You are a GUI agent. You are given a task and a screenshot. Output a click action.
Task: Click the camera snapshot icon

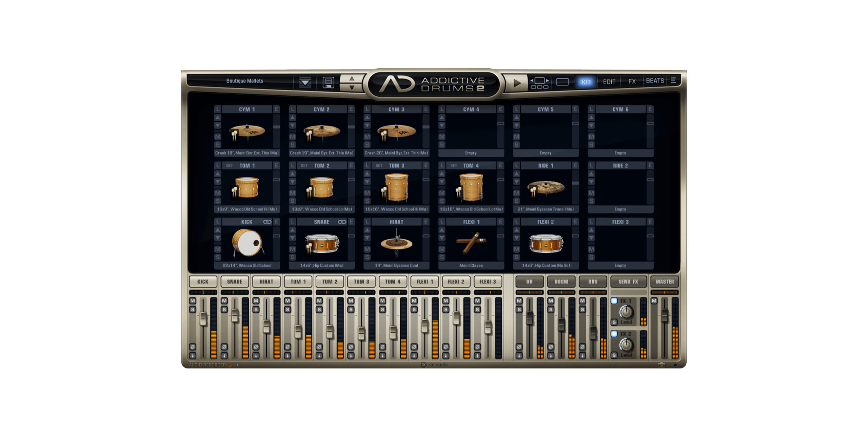pos(661,365)
